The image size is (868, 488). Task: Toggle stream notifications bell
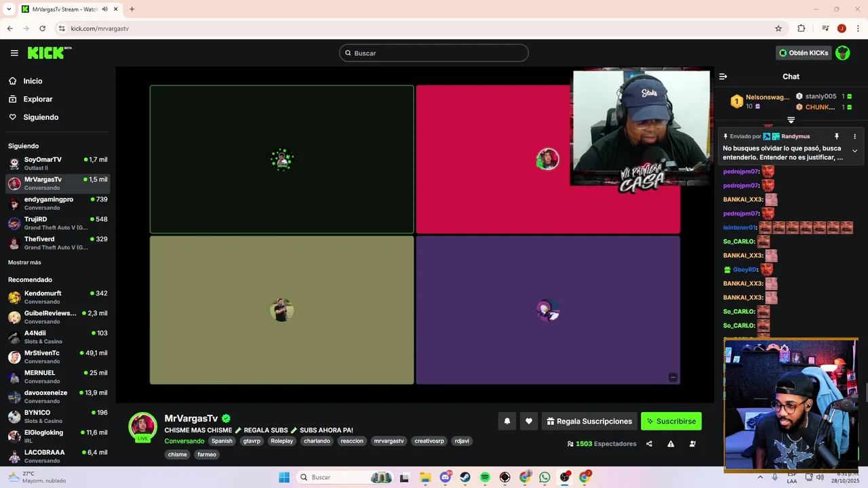pos(507,421)
